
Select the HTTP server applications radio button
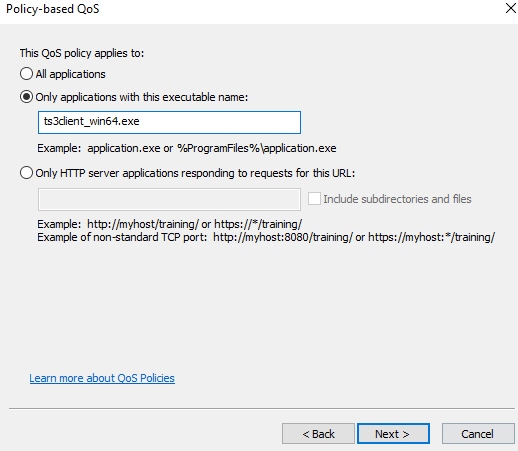(x=26, y=173)
